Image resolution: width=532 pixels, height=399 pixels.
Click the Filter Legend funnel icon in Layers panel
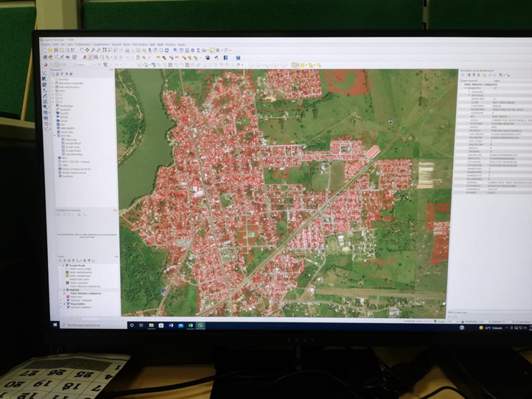pyautogui.click(x=73, y=261)
